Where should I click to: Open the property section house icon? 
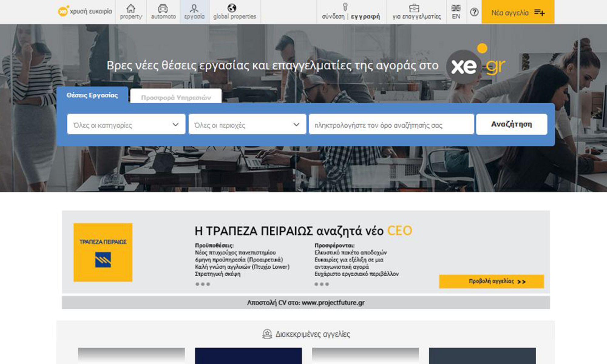(131, 8)
